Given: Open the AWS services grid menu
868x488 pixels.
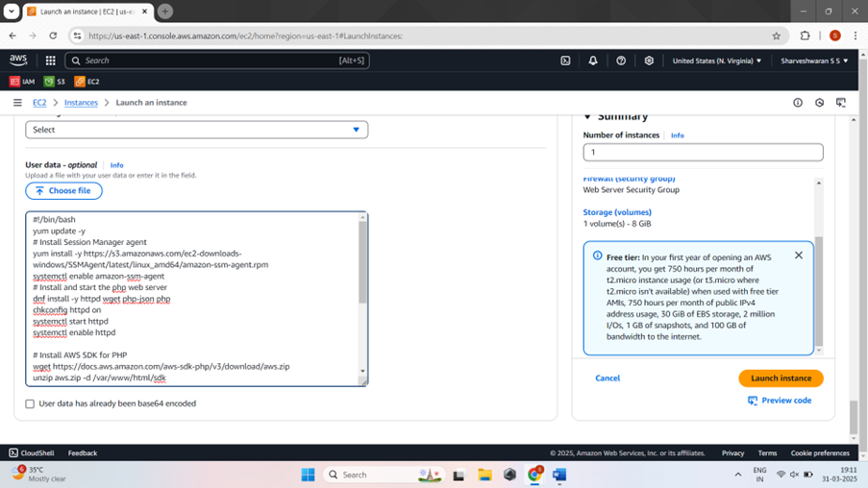Looking at the screenshot, I should pos(50,61).
